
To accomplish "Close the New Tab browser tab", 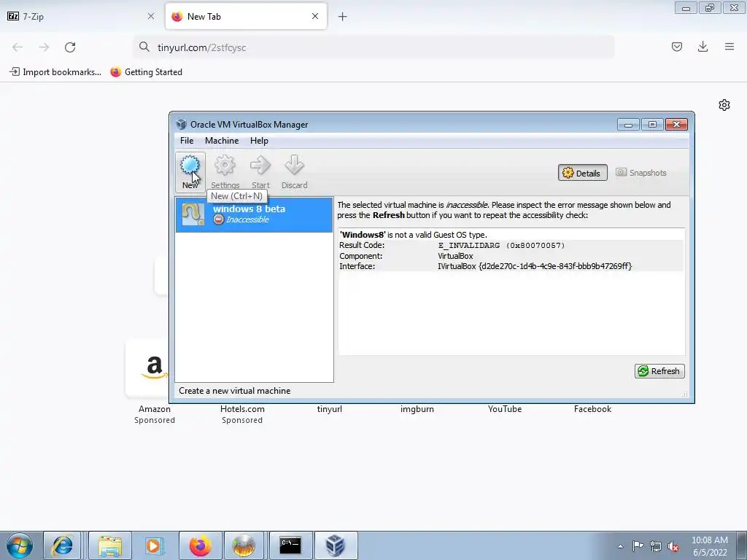I will 315,16.
